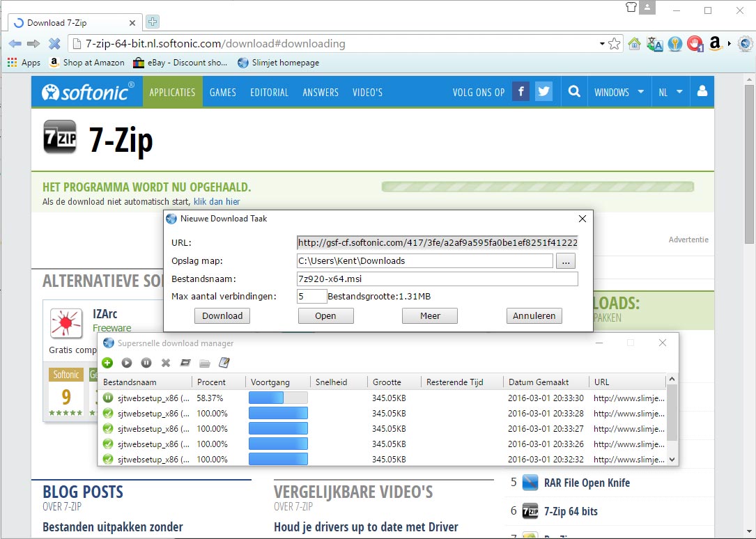The image size is (756, 539).
Task: Click the Max aantal verbindingen field
Action: (x=312, y=297)
